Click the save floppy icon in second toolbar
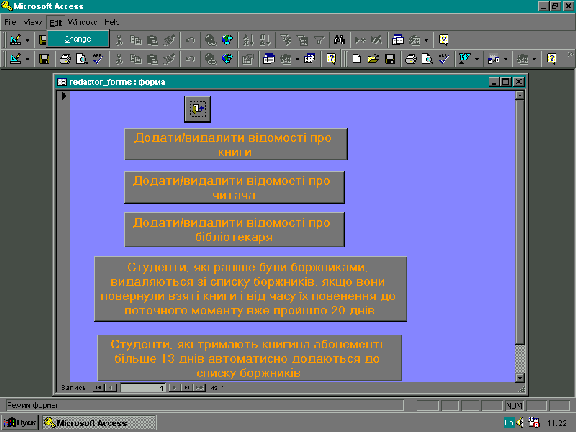The image size is (577, 433). (44, 59)
